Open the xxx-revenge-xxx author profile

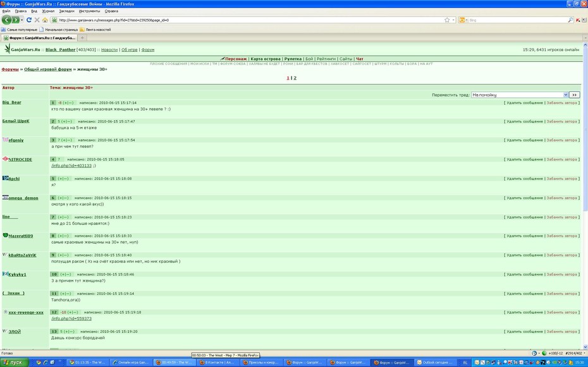(26, 312)
